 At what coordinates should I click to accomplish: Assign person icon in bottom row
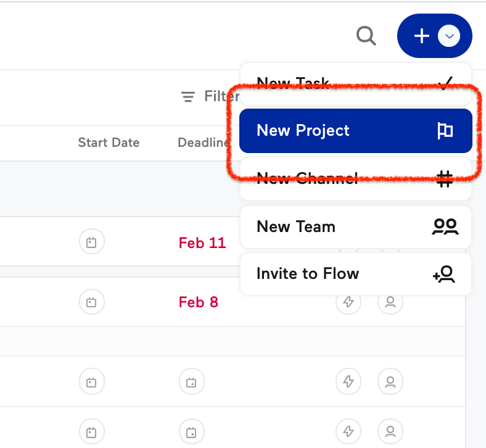390,431
